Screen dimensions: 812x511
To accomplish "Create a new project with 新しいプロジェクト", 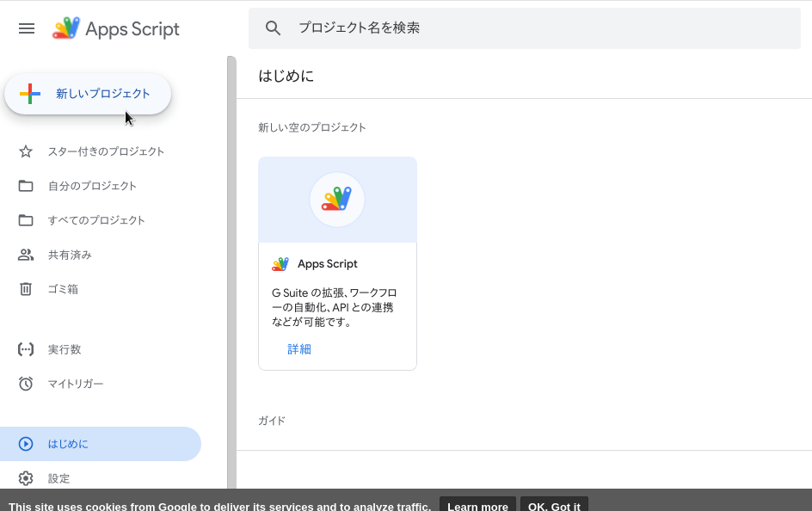I will [88, 94].
